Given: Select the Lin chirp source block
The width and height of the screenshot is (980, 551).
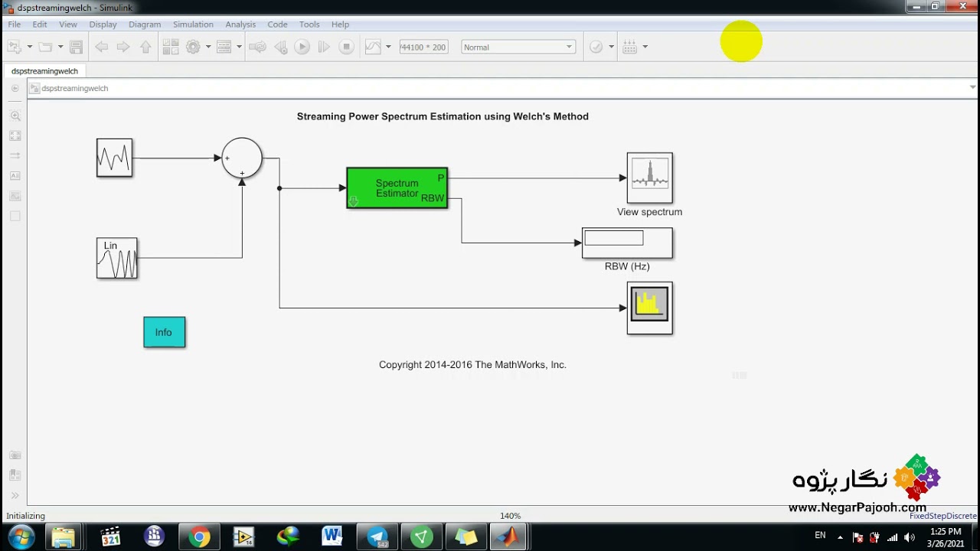Looking at the screenshot, I should pyautogui.click(x=116, y=258).
